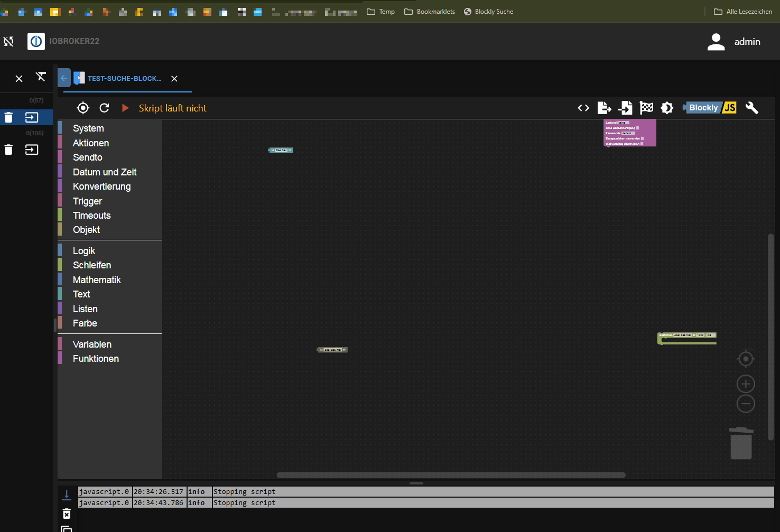The width and height of the screenshot is (780, 532).
Task: Select the green 'Ausführen' timeout block
Action: click(x=687, y=338)
